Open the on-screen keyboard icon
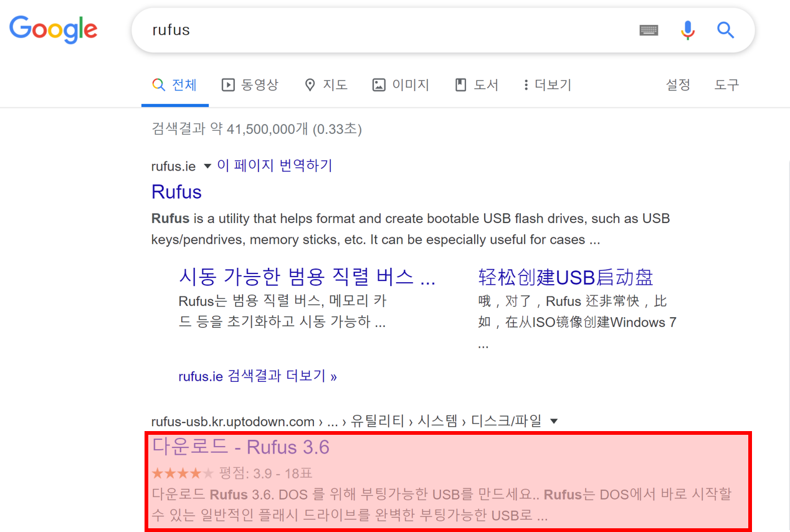Viewport: 790px width, 532px height. click(x=649, y=30)
